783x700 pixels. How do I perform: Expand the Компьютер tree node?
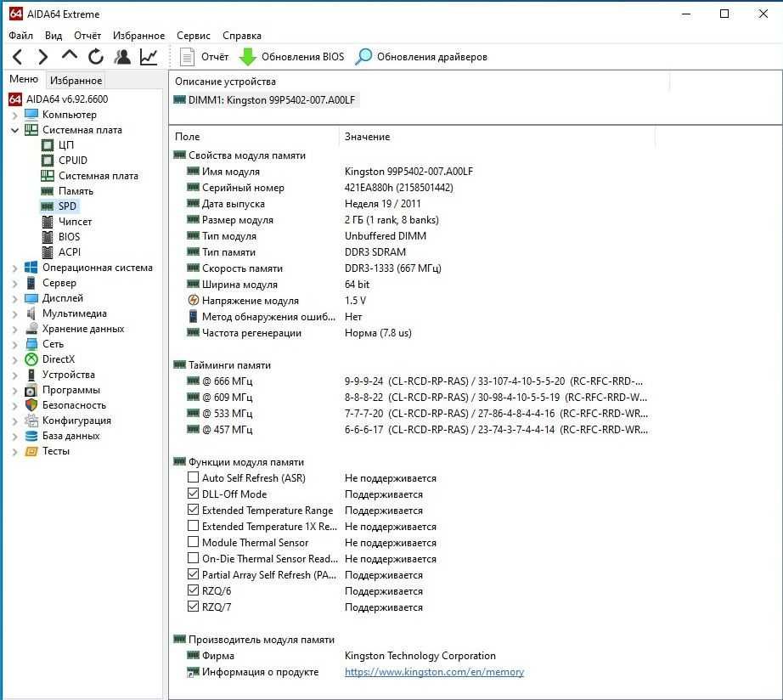click(x=14, y=116)
